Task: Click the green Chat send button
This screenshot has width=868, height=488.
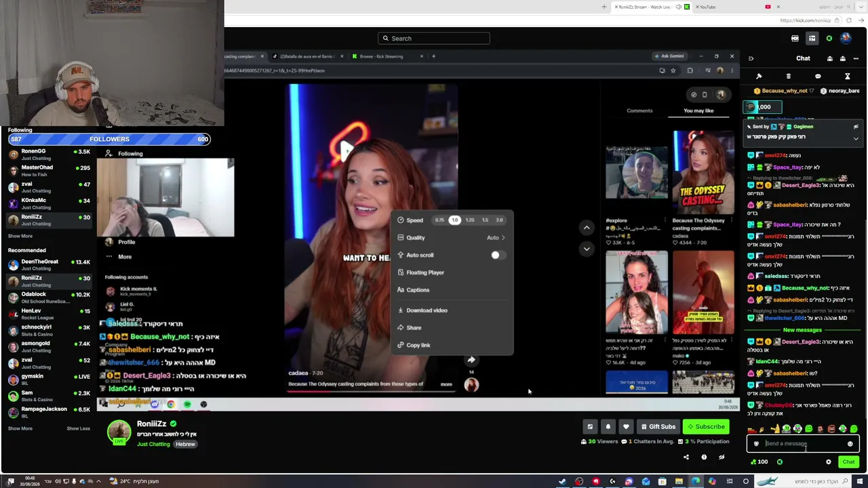Action: coord(848,462)
